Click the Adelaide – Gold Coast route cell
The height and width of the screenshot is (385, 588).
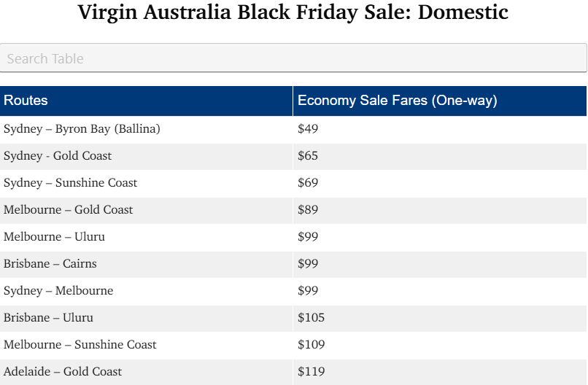click(63, 372)
